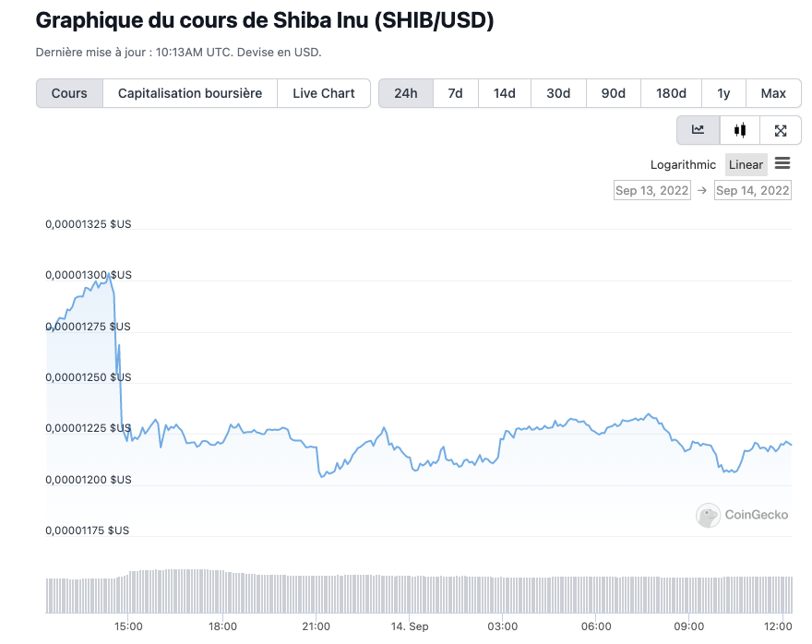Viewport: 812px width, 644px height.
Task: Edit end date Sep 14, 2022
Action: pos(753,190)
